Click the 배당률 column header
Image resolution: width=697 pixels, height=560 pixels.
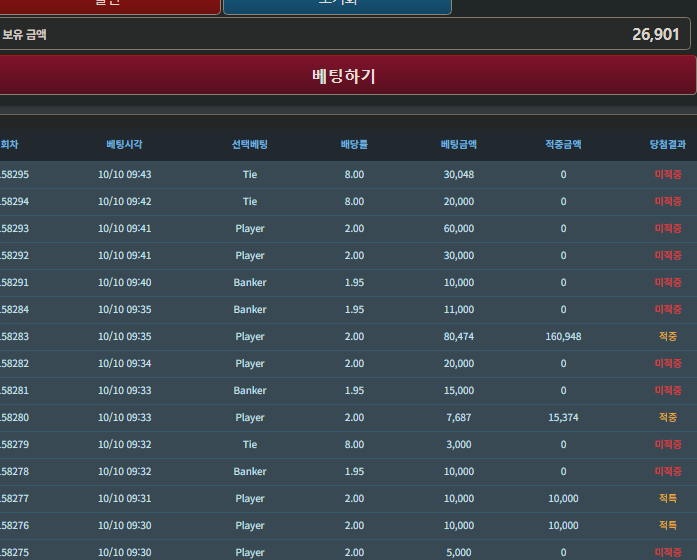point(354,144)
